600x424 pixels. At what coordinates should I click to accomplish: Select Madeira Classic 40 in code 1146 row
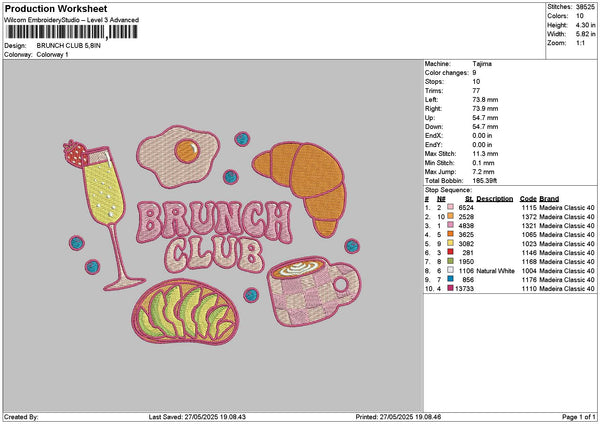tap(567, 253)
